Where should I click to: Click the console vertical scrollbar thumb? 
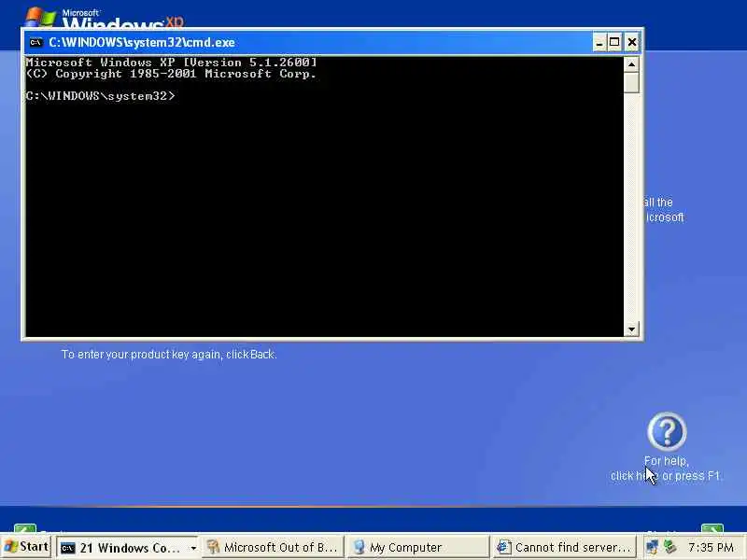click(x=631, y=82)
